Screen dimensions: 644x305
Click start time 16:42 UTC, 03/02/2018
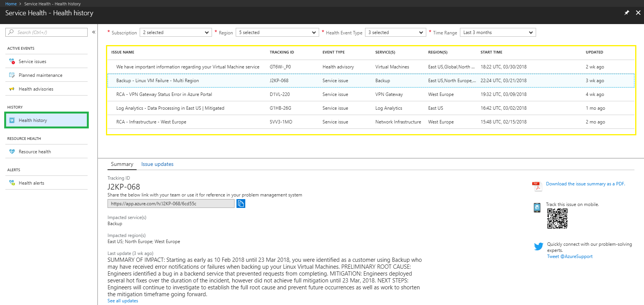[504, 108]
